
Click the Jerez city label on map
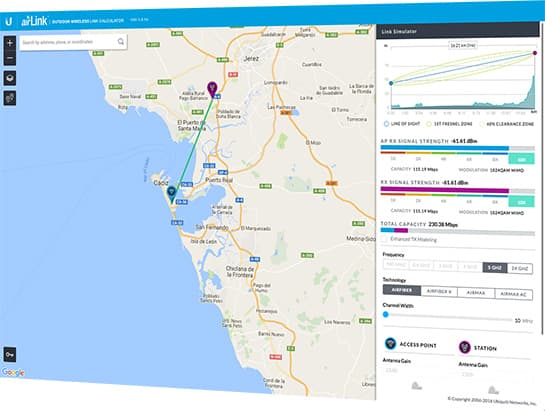pyautogui.click(x=251, y=59)
